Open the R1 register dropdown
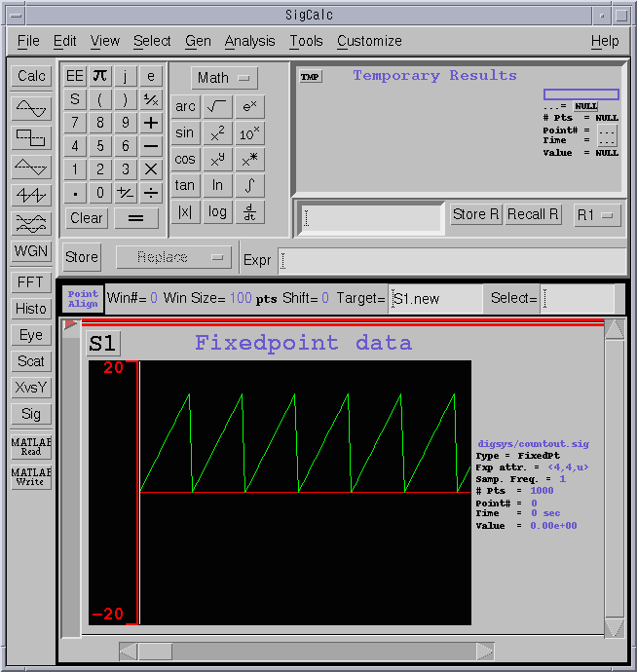 click(597, 215)
